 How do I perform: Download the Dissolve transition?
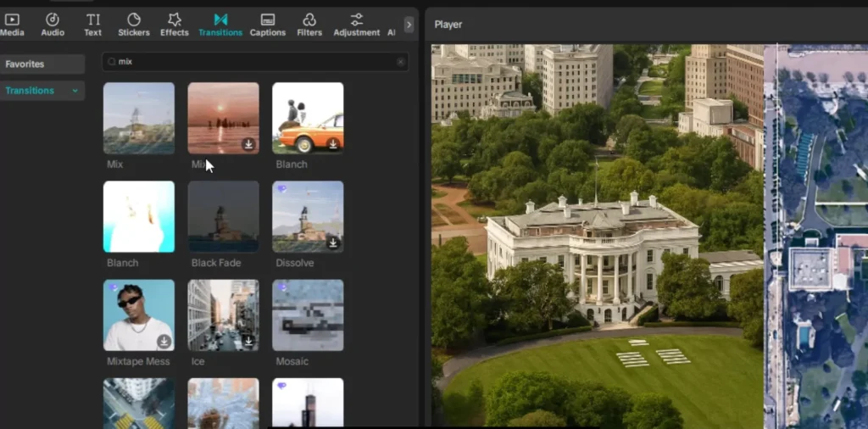pos(332,242)
